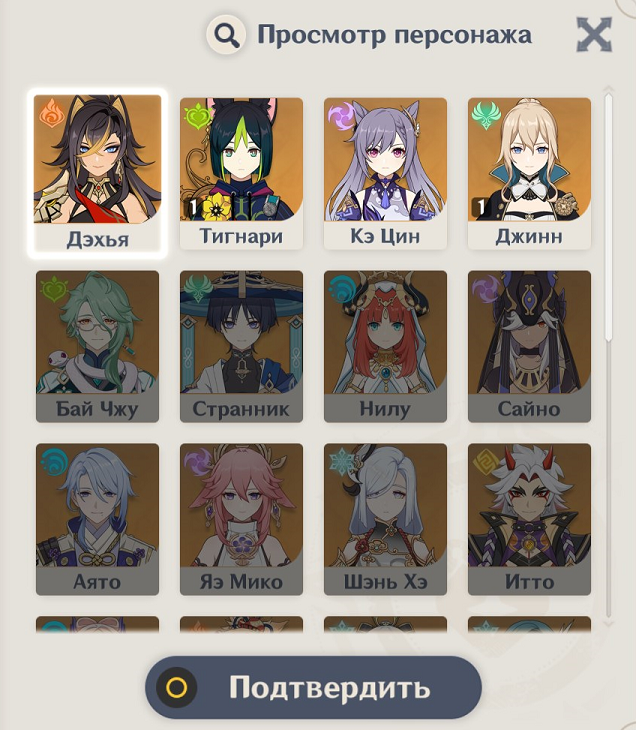Select the Шэнь Хэ character card
The height and width of the screenshot is (730, 636).
[385, 519]
